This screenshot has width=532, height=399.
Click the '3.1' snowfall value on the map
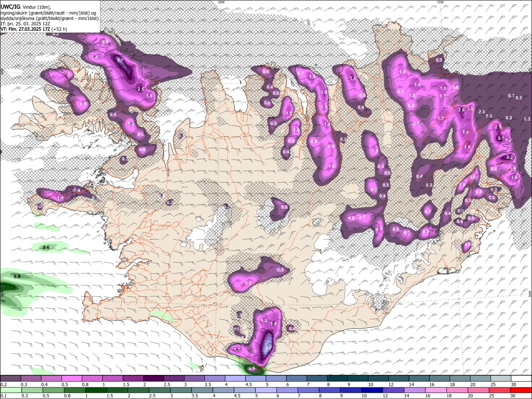tap(501, 138)
